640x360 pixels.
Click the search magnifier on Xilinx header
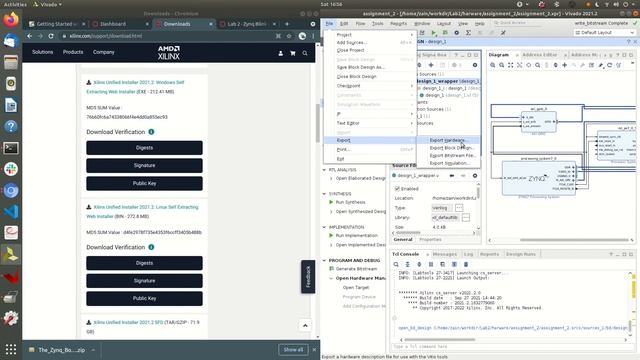305,53
